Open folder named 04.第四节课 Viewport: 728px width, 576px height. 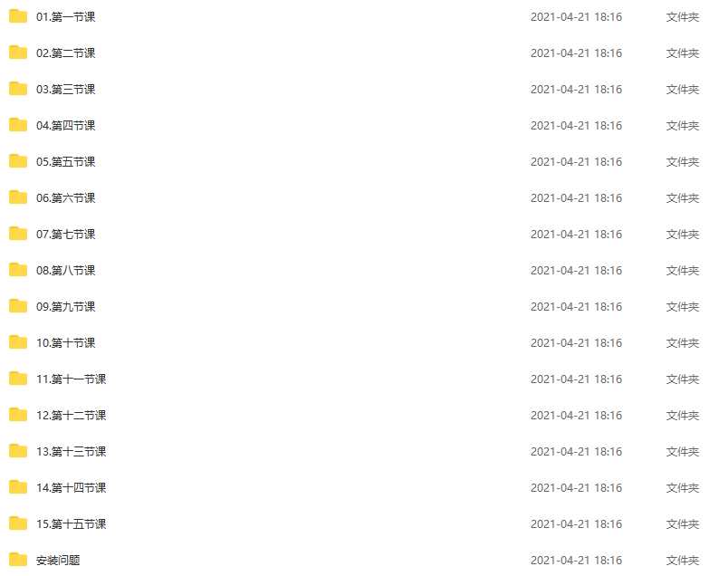(x=66, y=125)
